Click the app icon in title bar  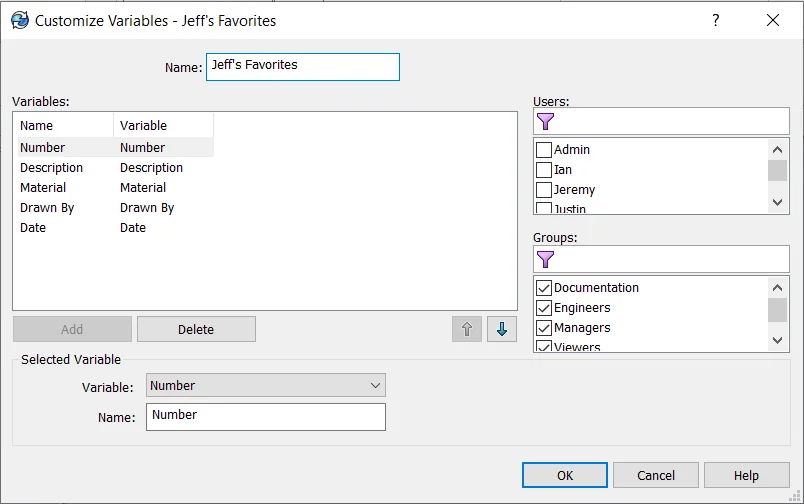click(x=20, y=20)
